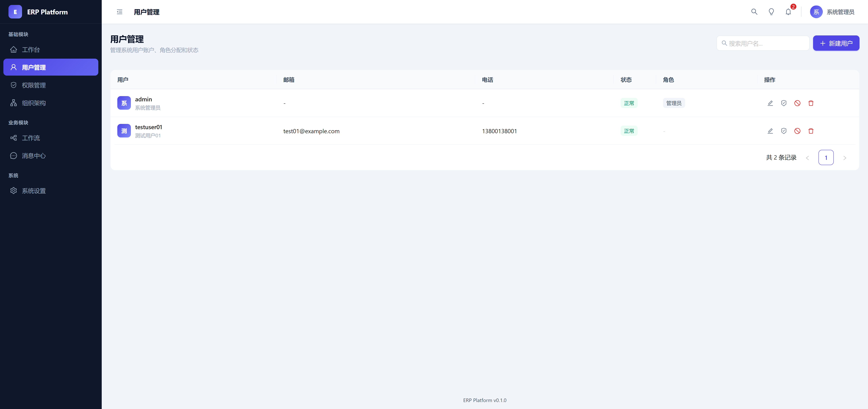
Task: Go to next page arrow
Action: click(x=844, y=158)
